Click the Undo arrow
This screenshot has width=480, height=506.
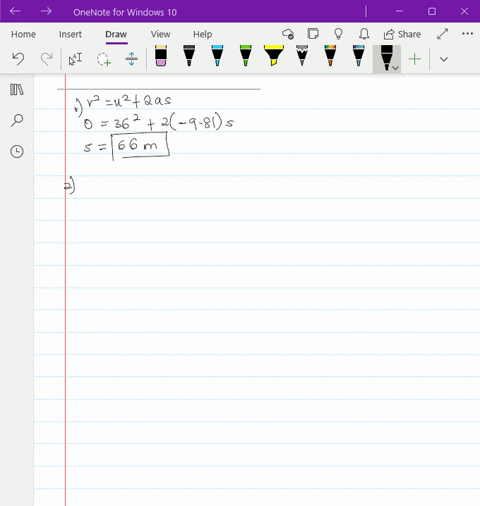coord(18,59)
